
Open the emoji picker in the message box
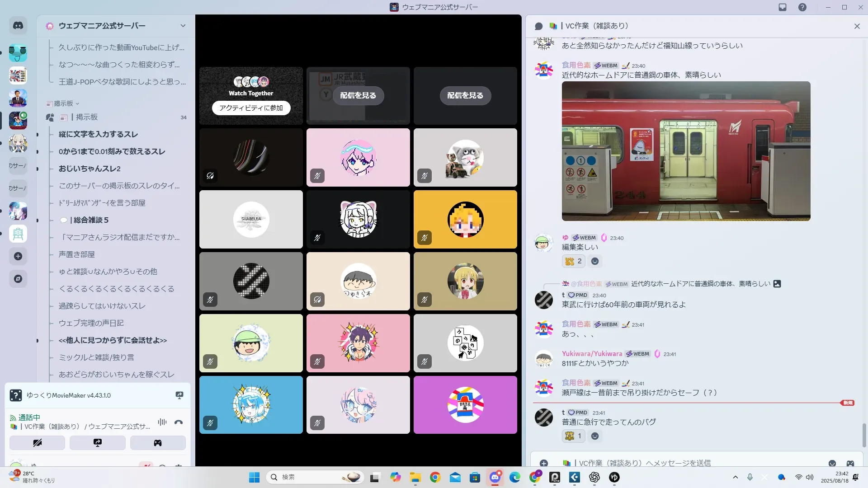pos(832,463)
